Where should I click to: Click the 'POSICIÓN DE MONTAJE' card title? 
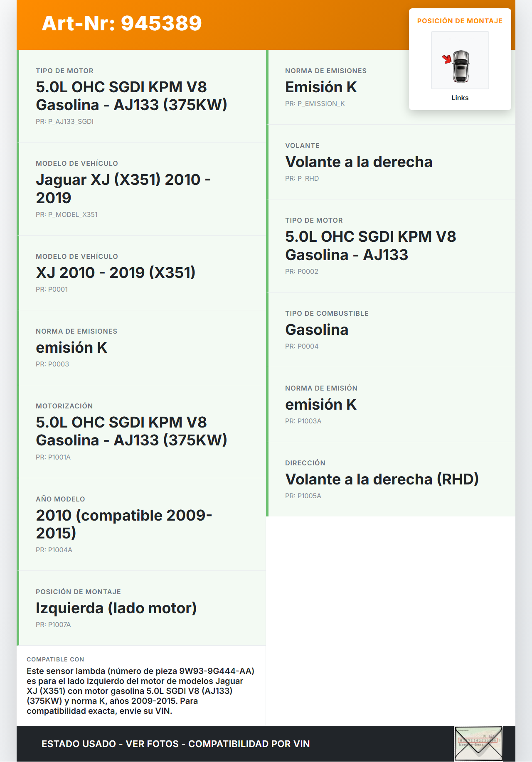[x=460, y=21]
